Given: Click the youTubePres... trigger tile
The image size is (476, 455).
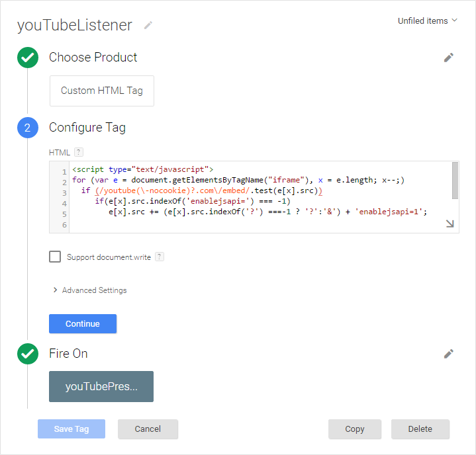Looking at the screenshot, I should (x=101, y=387).
